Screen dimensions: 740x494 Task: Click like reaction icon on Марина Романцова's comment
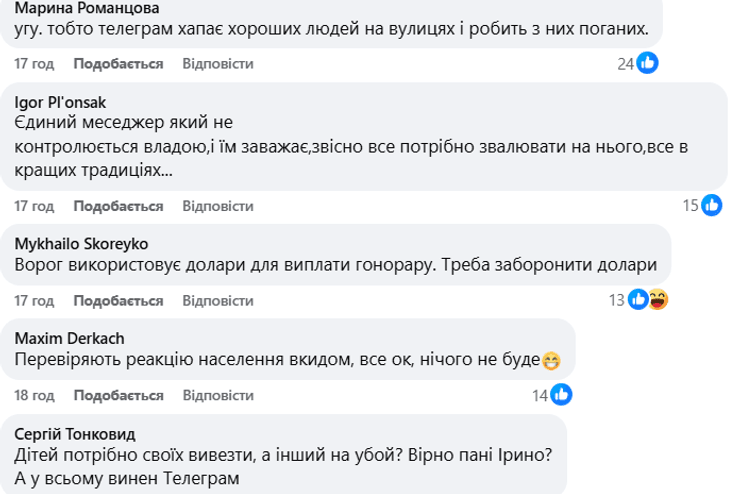647,63
